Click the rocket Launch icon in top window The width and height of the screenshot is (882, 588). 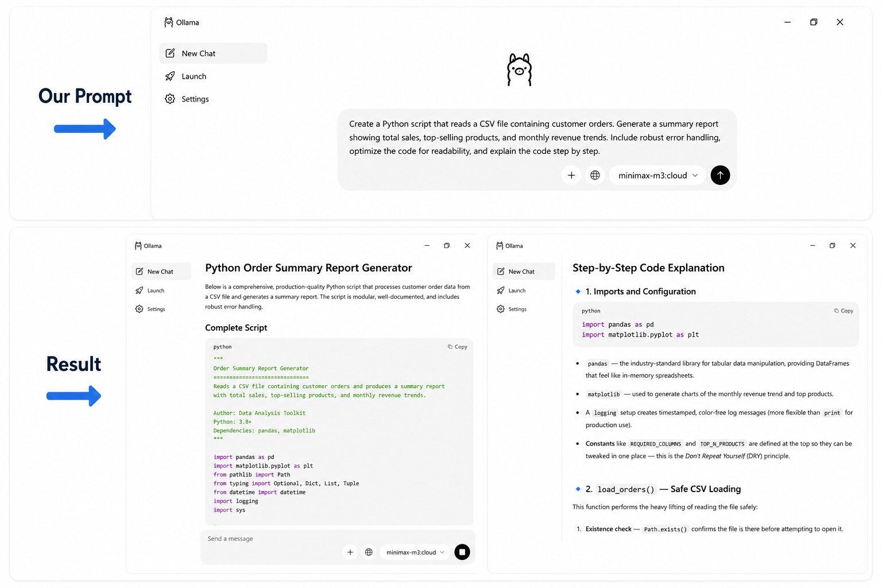[170, 76]
